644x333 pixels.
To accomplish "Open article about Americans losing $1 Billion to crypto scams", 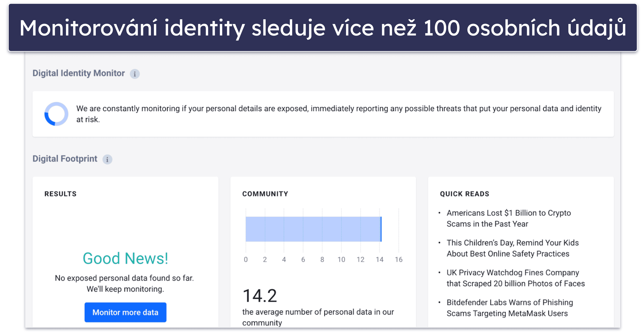I will click(509, 218).
